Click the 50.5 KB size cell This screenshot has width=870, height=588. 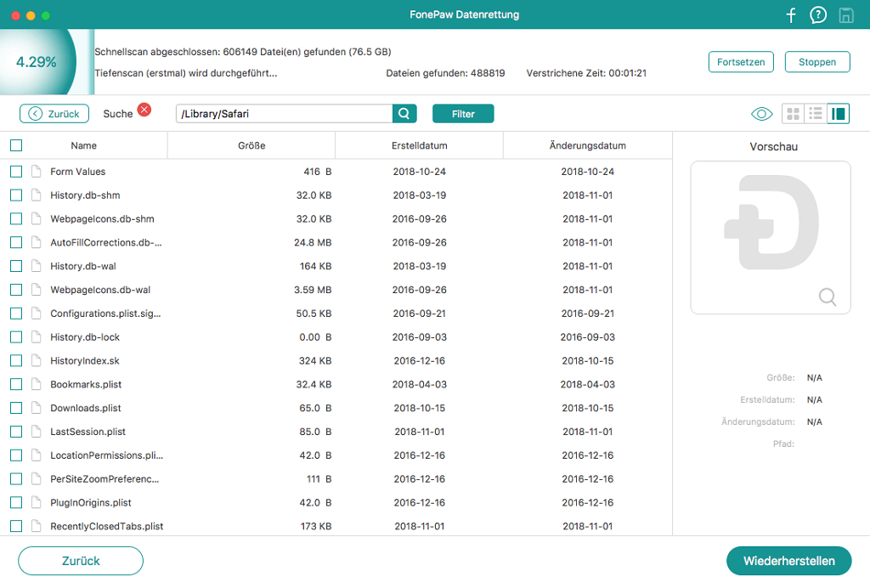[x=314, y=314]
